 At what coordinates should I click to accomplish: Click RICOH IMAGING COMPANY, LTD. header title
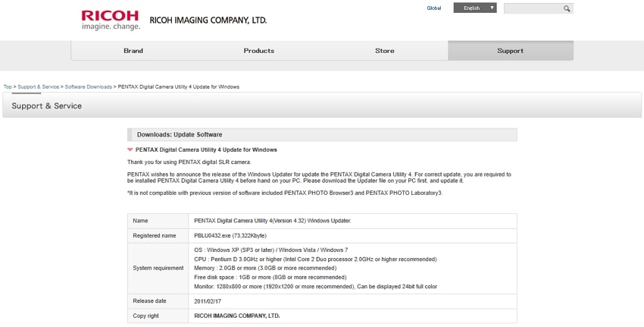pos(208,20)
